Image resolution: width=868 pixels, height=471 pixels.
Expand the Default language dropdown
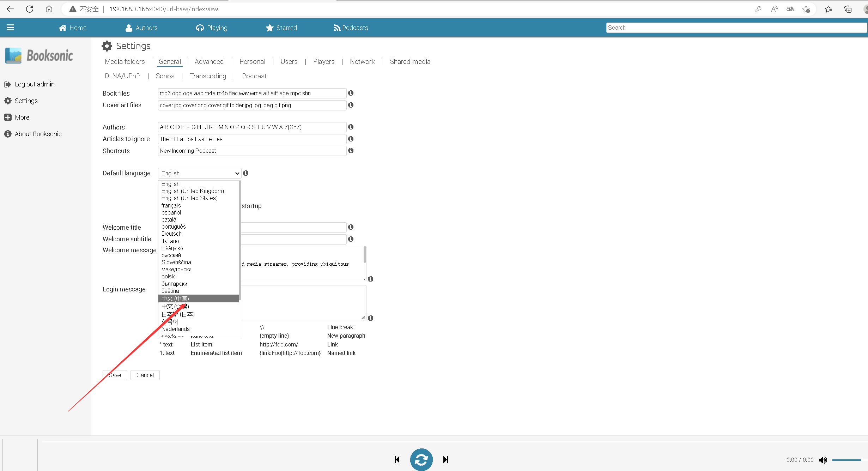tap(200, 173)
